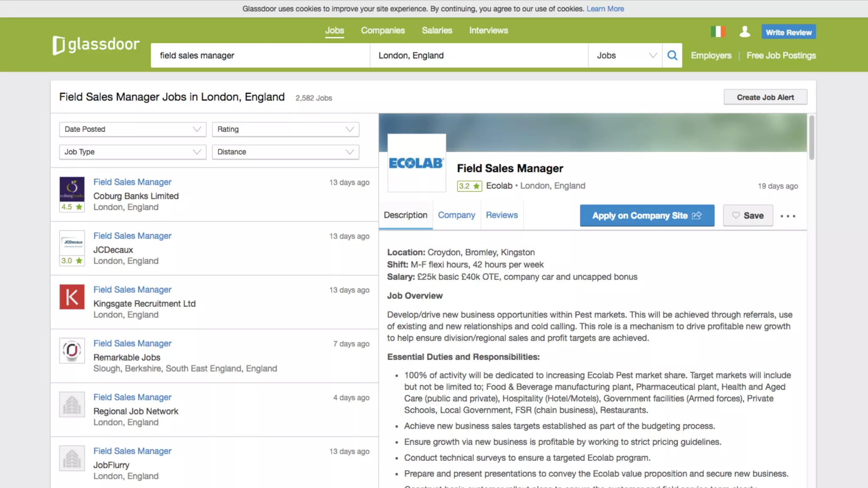The image size is (868, 488).
Task: Open the Employers link
Action: (x=711, y=55)
